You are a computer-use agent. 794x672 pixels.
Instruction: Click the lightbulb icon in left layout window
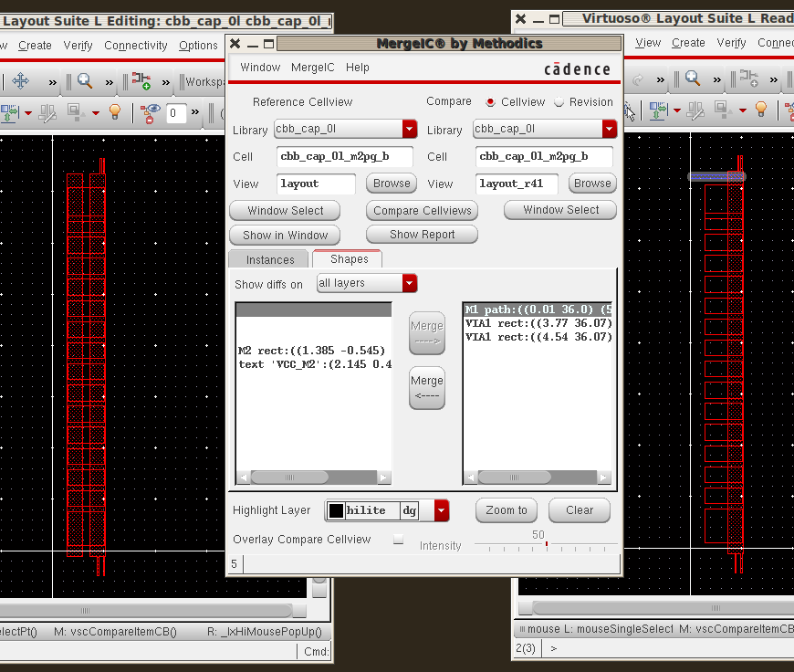pos(115,112)
